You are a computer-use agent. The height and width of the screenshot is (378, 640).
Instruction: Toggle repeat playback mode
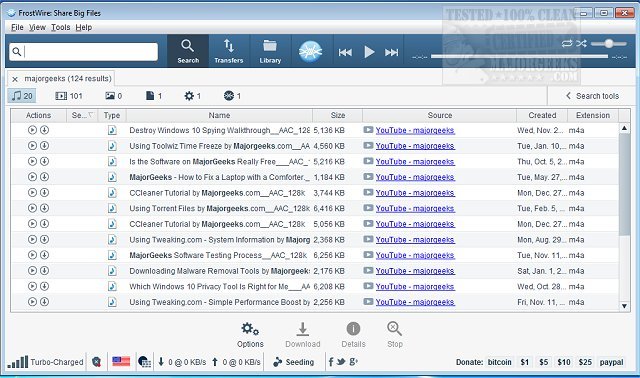tap(567, 43)
